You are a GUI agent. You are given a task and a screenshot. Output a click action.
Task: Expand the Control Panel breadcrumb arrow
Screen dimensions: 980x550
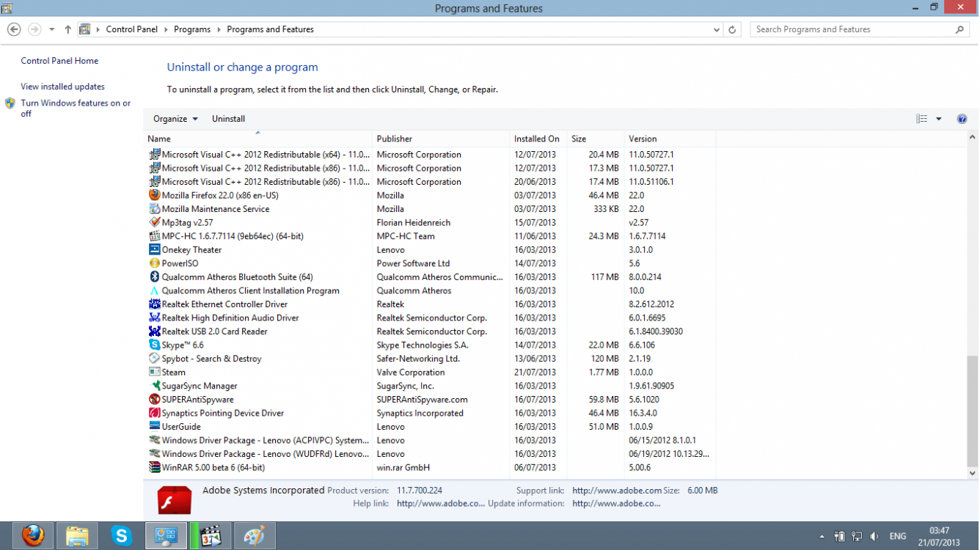click(x=166, y=29)
